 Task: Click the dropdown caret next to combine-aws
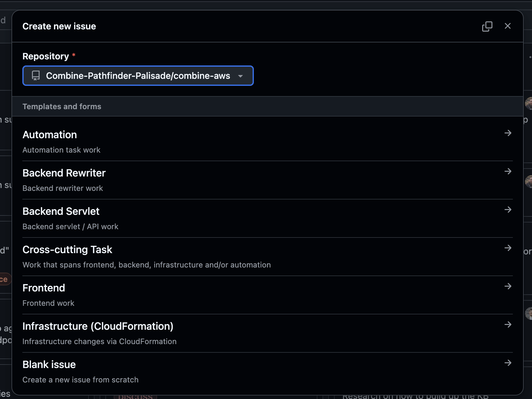[240, 76]
